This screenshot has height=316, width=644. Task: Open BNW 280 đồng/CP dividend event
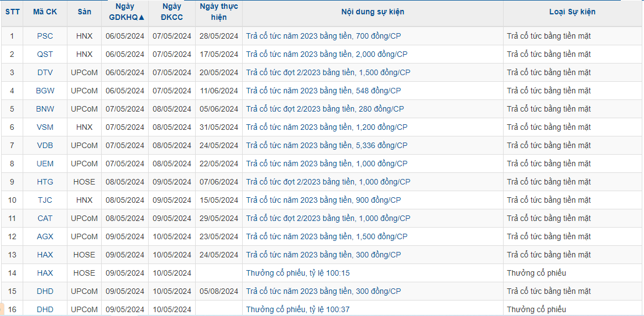click(325, 109)
